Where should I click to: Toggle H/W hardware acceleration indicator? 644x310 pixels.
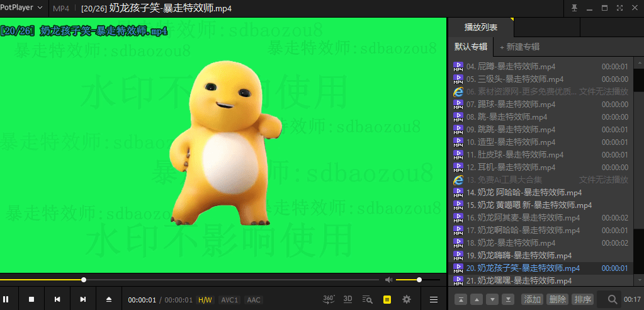click(205, 300)
